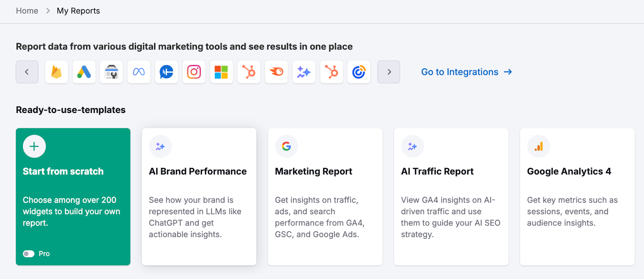Open the Google Search Console integration

pyautogui.click(x=111, y=72)
